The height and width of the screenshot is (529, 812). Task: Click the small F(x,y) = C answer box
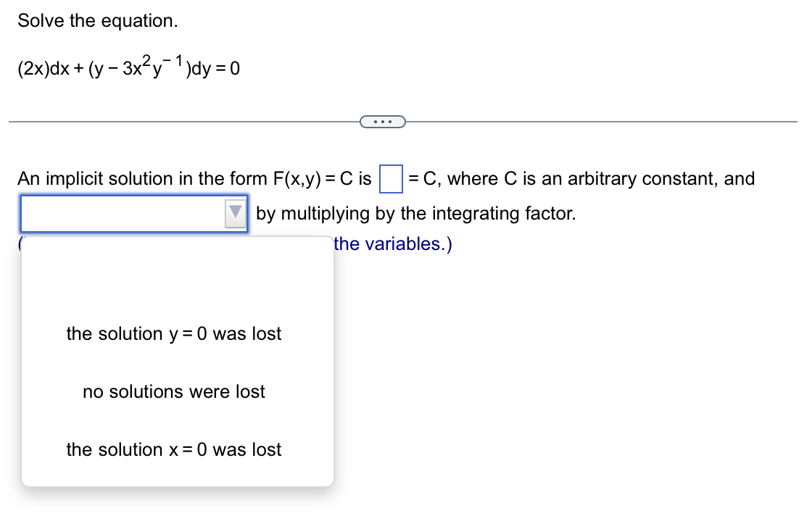click(390, 178)
